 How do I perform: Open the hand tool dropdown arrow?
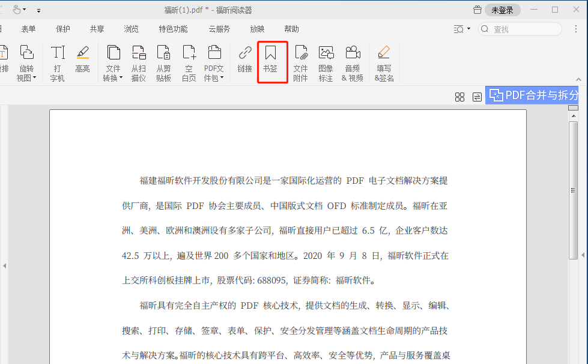point(24,10)
